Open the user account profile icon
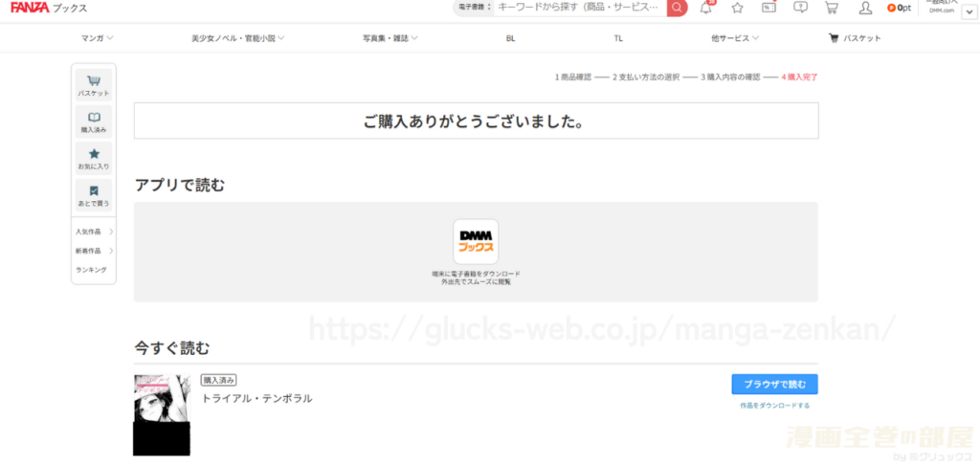The width and height of the screenshot is (980, 465). (x=865, y=8)
